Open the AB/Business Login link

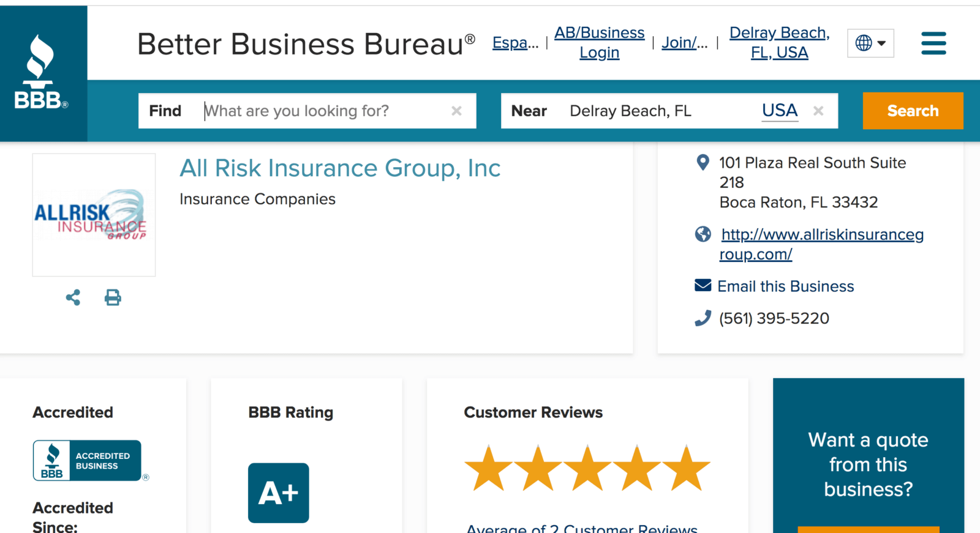click(x=600, y=42)
